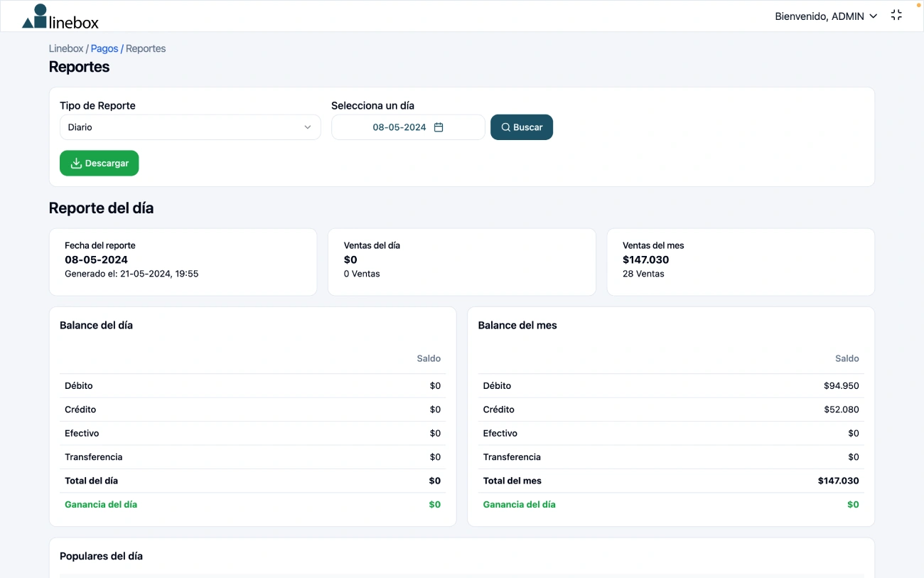Click the Reportes breadcrumb label
This screenshot has width=924, height=578.
[145, 48]
